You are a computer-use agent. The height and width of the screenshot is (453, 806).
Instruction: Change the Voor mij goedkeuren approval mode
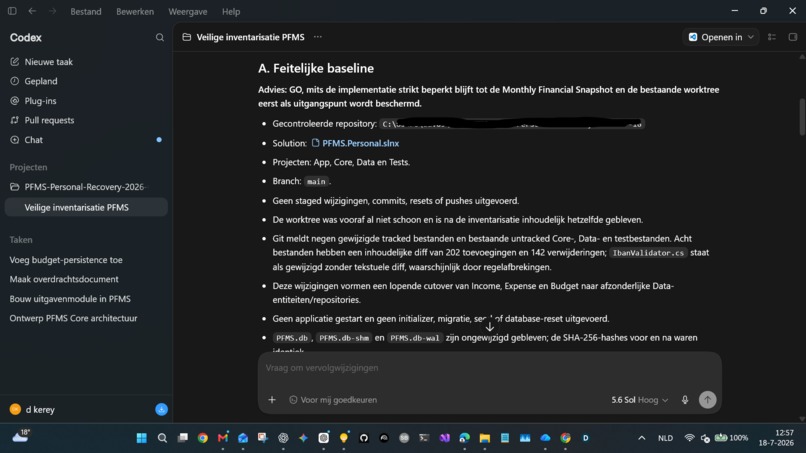coord(333,400)
